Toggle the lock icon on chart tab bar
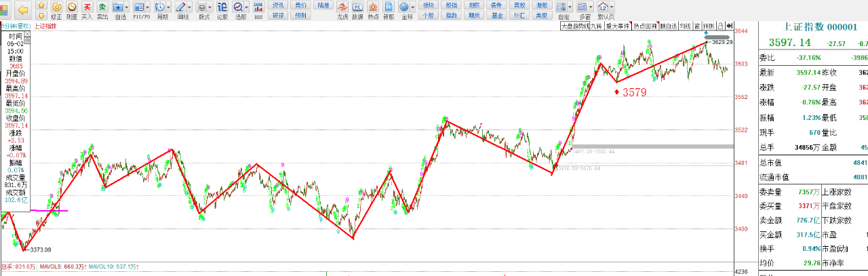Image resolution: width=868 pixels, height=276 pixels. [719, 26]
